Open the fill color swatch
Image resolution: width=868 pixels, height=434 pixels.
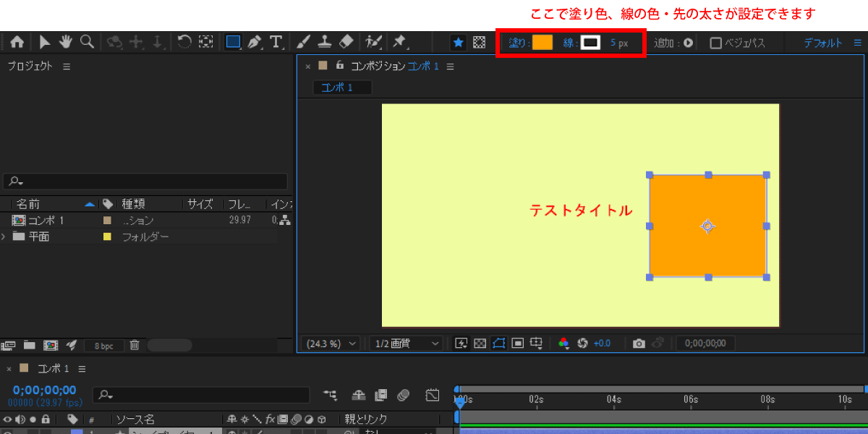pos(542,43)
